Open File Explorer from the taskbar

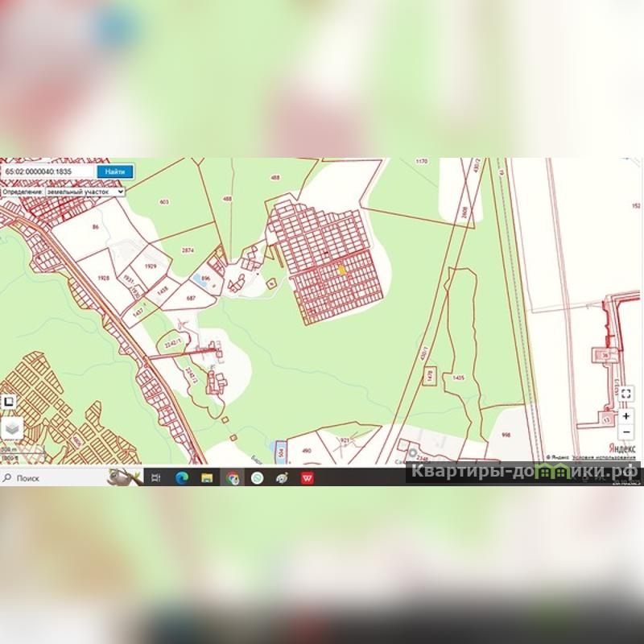(x=207, y=478)
